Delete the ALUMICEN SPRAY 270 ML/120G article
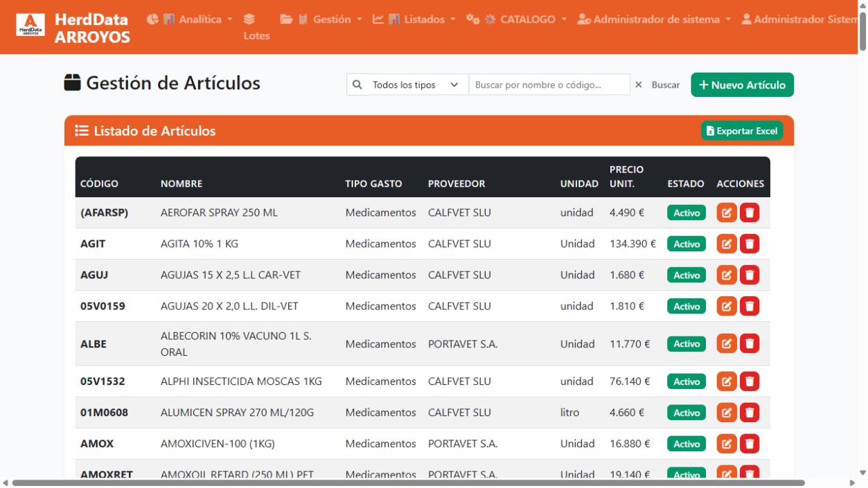 click(750, 413)
